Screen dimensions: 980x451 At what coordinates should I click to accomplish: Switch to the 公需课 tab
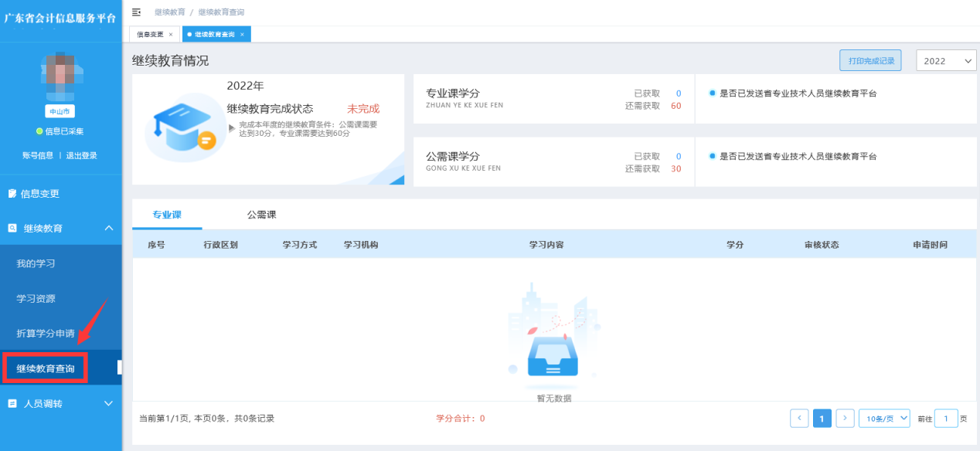[x=262, y=215]
